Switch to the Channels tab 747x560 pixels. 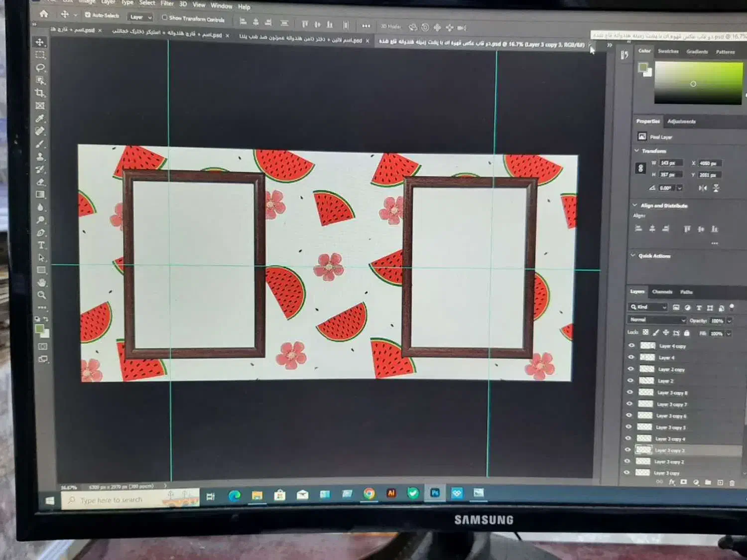pos(662,292)
